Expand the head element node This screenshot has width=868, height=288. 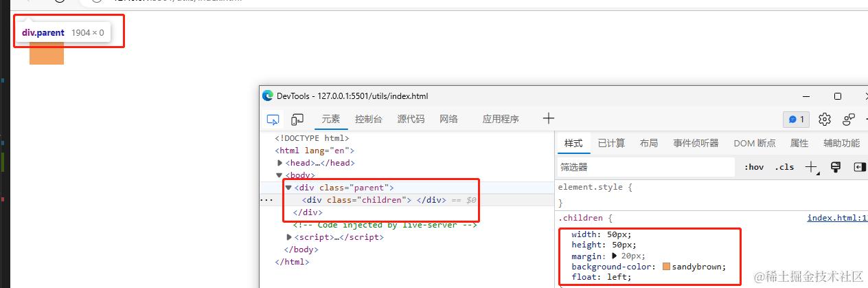tap(279, 163)
